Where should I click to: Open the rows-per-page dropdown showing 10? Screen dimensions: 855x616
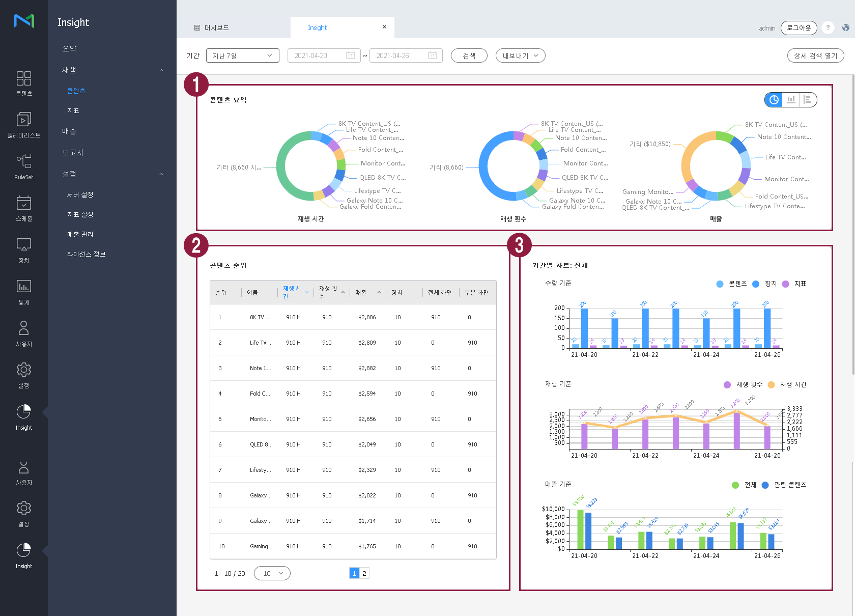point(272,573)
